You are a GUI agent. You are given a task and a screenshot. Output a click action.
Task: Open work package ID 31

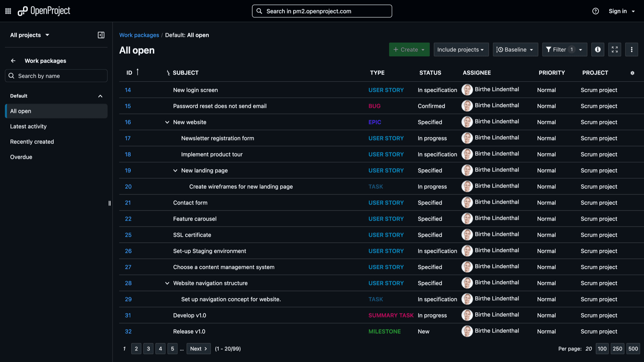coord(128,315)
